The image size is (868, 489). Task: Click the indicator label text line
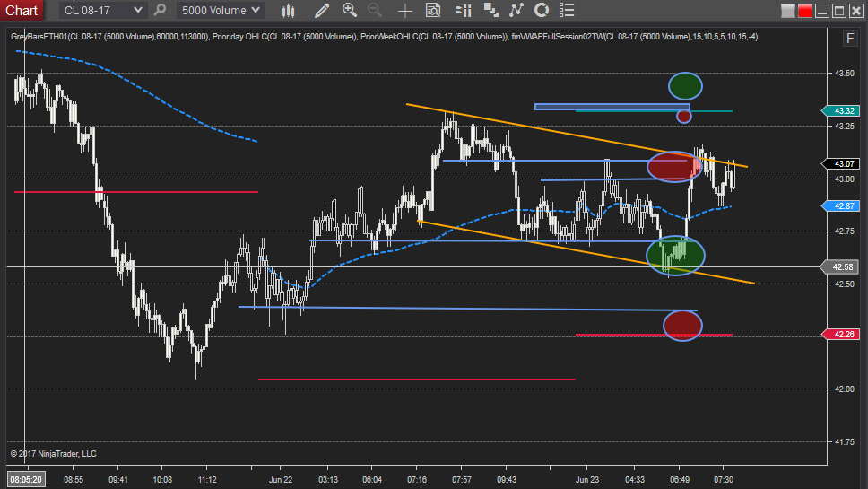[384, 37]
